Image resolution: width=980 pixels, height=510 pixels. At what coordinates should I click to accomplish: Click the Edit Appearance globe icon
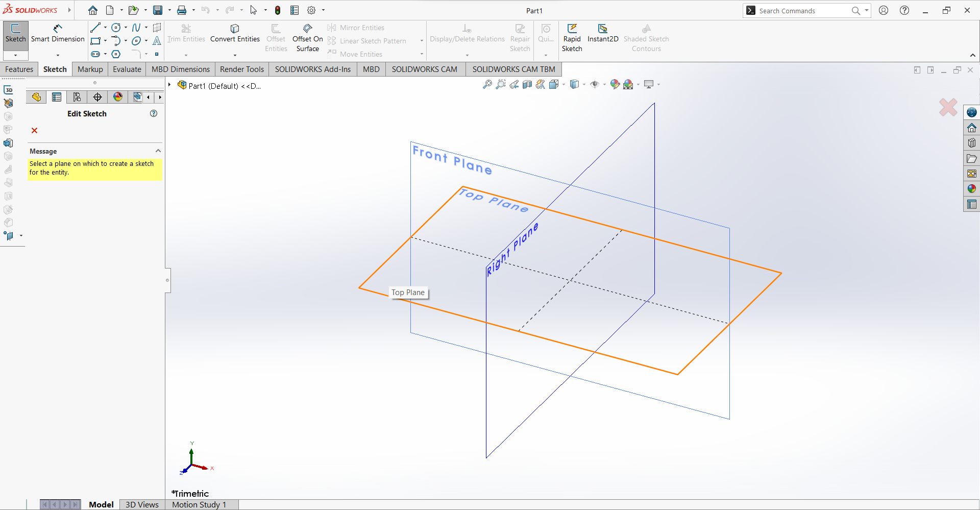615,84
